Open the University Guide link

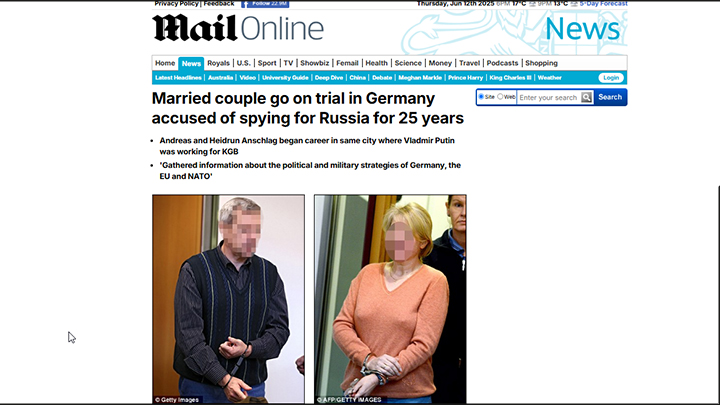pyautogui.click(x=285, y=78)
